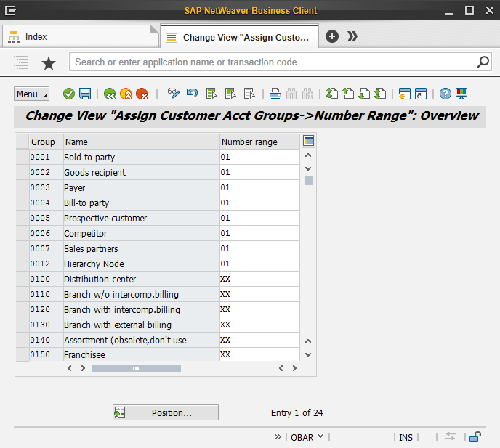Click the Print icon

(275, 94)
